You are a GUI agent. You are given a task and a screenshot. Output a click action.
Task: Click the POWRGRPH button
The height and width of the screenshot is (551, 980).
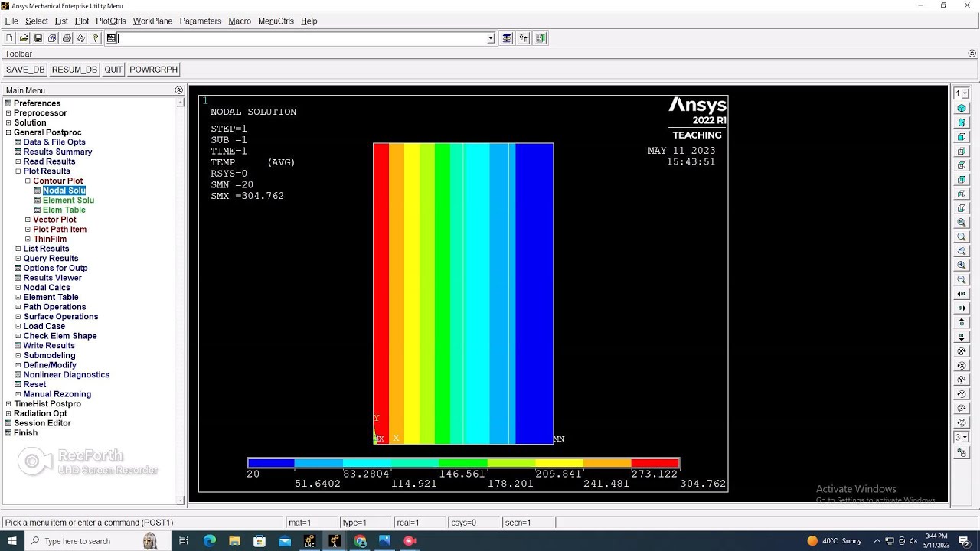click(x=154, y=70)
